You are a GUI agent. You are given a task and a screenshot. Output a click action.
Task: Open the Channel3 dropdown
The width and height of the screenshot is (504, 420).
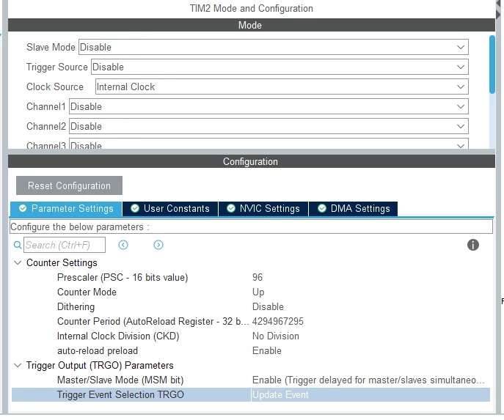[269, 144]
